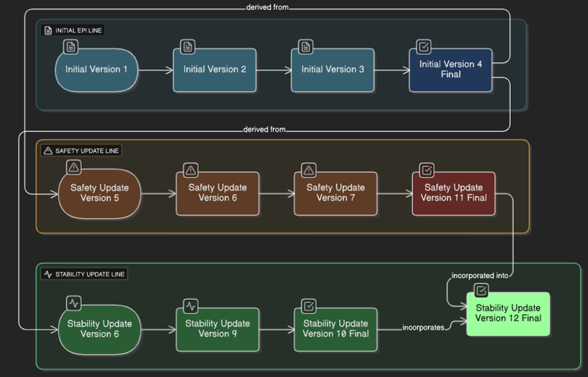The width and height of the screenshot is (588, 377).
Task: Click the checkmark icon on Safety Update Version 11 Final
Action: tap(426, 170)
